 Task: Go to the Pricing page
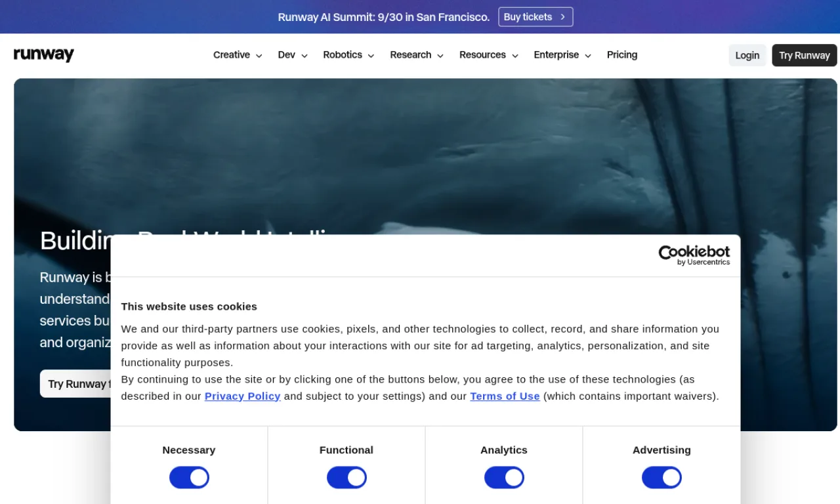point(622,55)
